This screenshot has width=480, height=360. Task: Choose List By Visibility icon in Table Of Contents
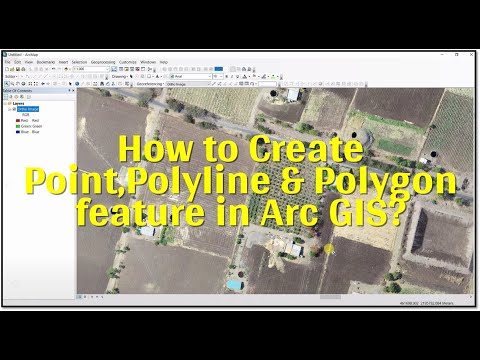pos(16,97)
